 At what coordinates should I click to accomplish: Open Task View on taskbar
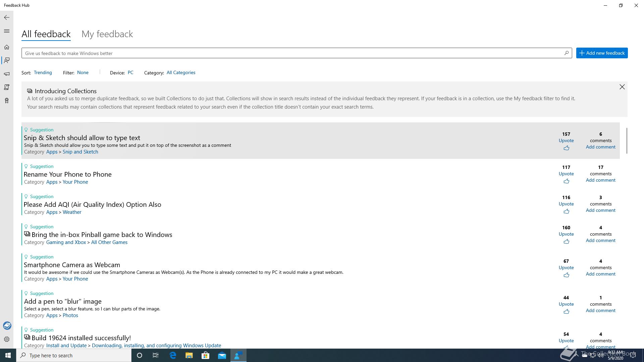click(x=156, y=355)
